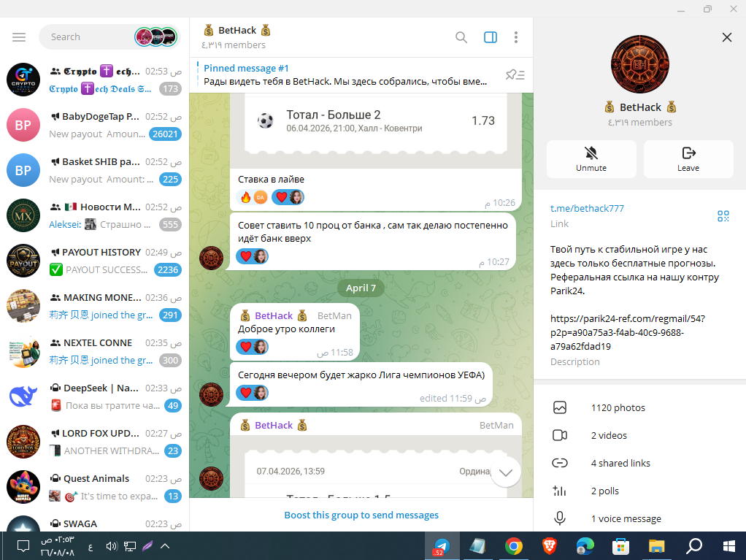
Task: Open the 2 videos section
Action: [x=639, y=435]
